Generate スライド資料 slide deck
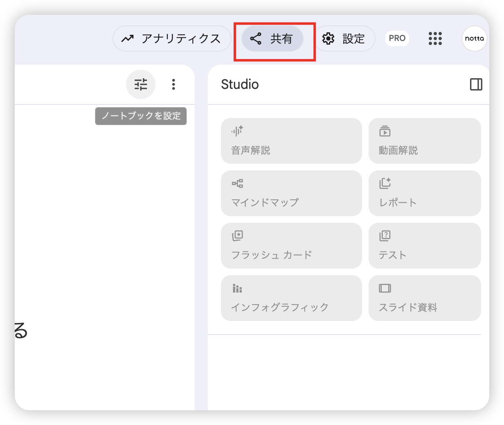This screenshot has width=504, height=425. (425, 298)
